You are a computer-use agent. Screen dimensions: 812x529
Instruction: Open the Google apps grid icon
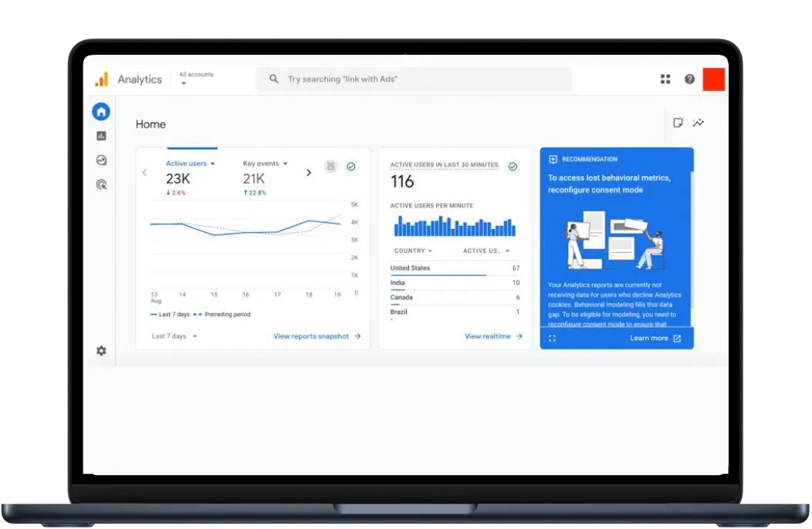pos(665,79)
